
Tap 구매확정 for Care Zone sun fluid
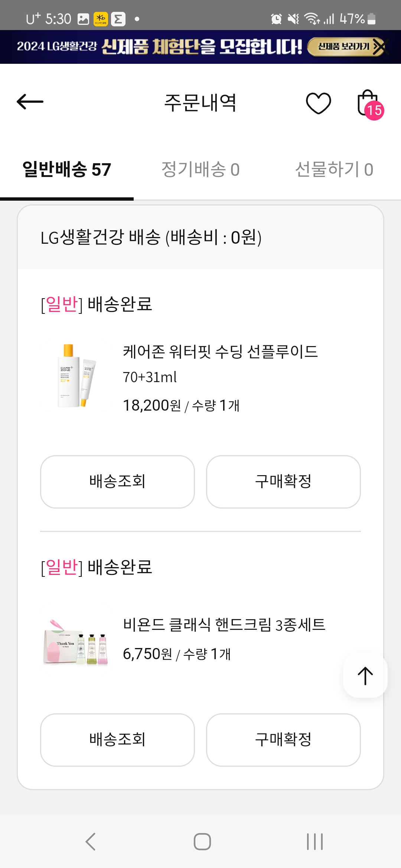(283, 481)
